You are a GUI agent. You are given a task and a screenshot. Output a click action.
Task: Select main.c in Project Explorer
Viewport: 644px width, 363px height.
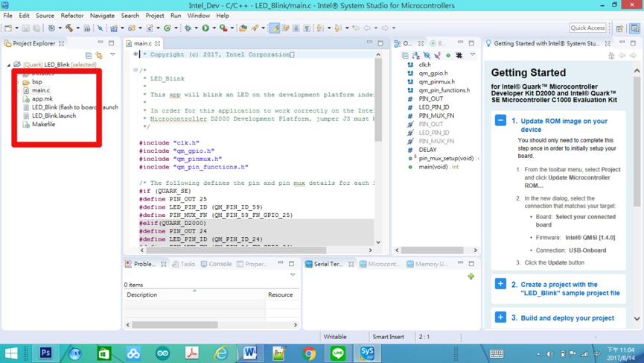pyautogui.click(x=41, y=90)
